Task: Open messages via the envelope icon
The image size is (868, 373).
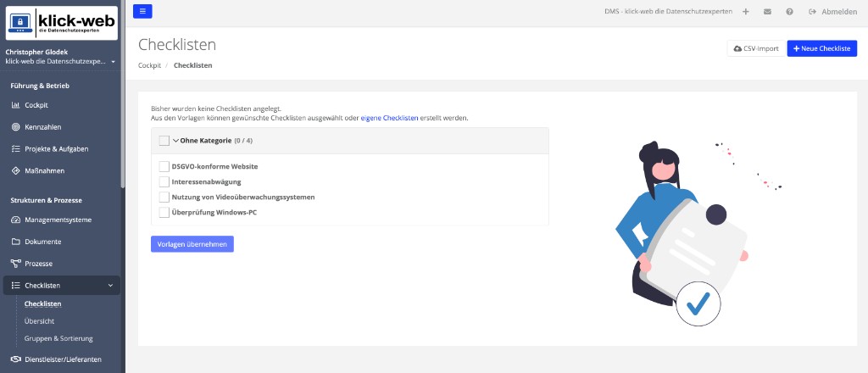Action: point(767,12)
